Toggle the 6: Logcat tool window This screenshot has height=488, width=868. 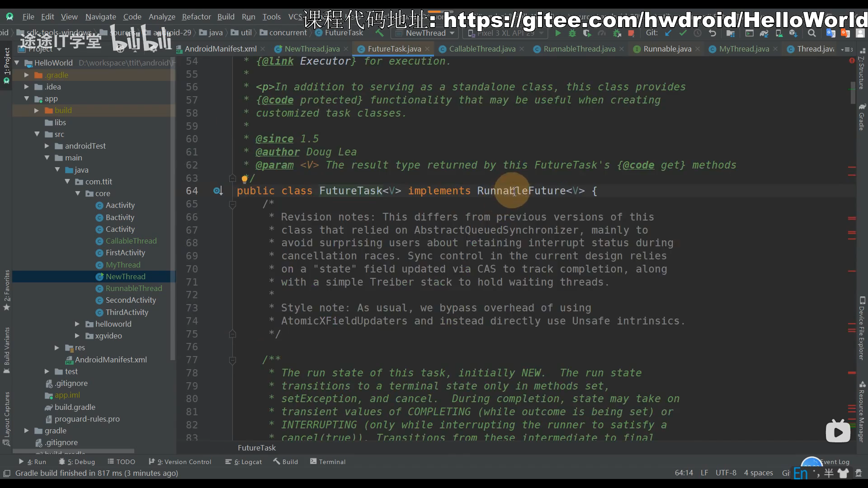(244, 462)
